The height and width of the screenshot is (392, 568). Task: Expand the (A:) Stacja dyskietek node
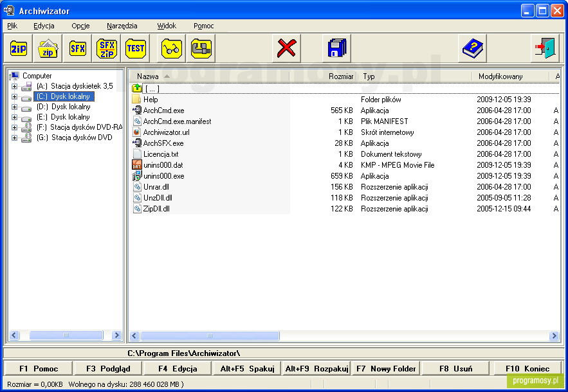pyautogui.click(x=14, y=86)
